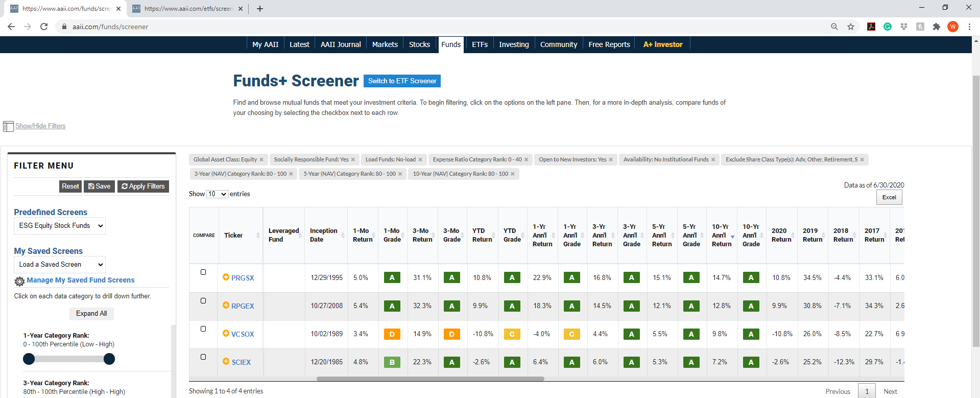
Task: Open the PRGSX fund link
Action: pos(243,278)
